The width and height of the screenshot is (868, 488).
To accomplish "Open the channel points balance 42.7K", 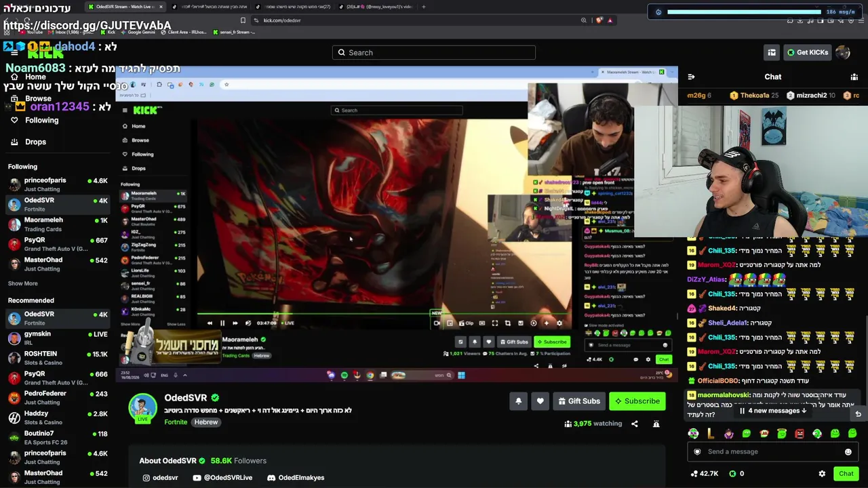I will coord(705,474).
